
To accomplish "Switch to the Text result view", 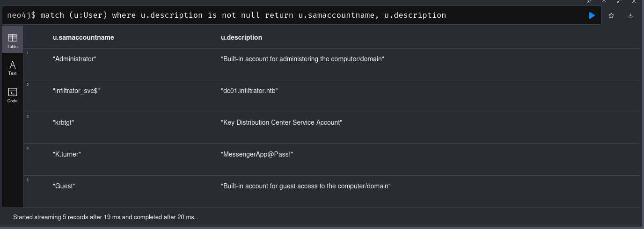I will point(13,68).
